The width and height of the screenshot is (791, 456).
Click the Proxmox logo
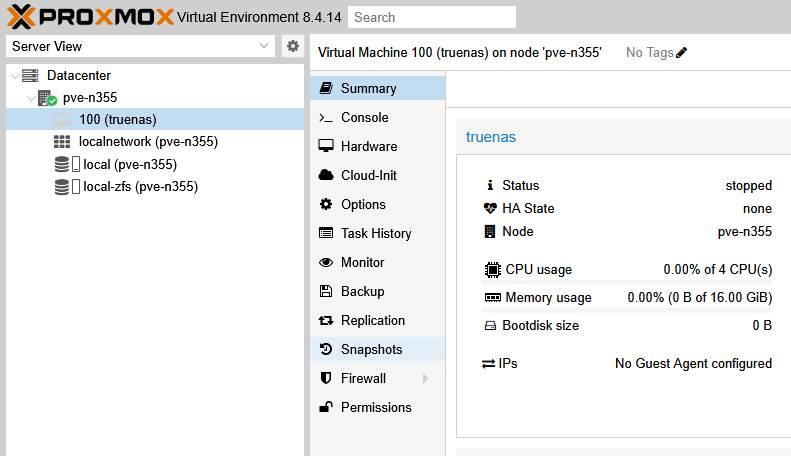[x=88, y=16]
